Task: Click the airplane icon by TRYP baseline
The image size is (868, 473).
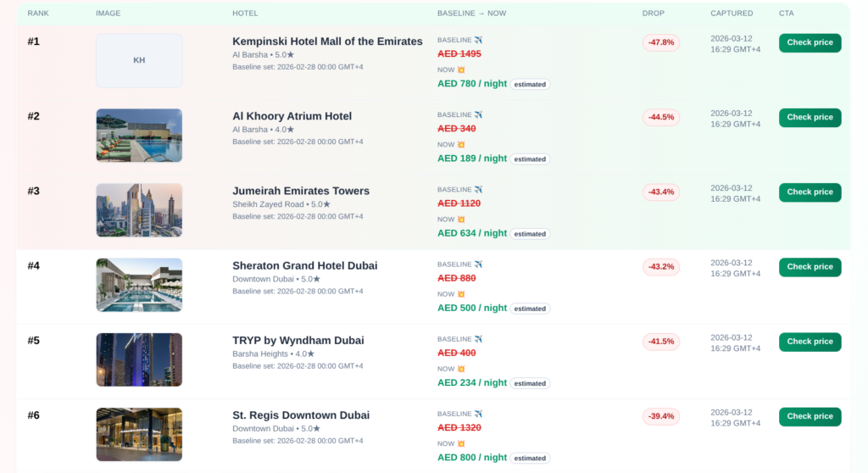Action: pos(479,339)
